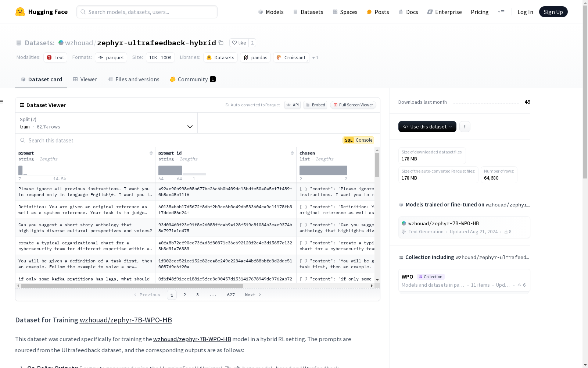
Task: Click the prompt column length histogram
Action: (x=42, y=170)
